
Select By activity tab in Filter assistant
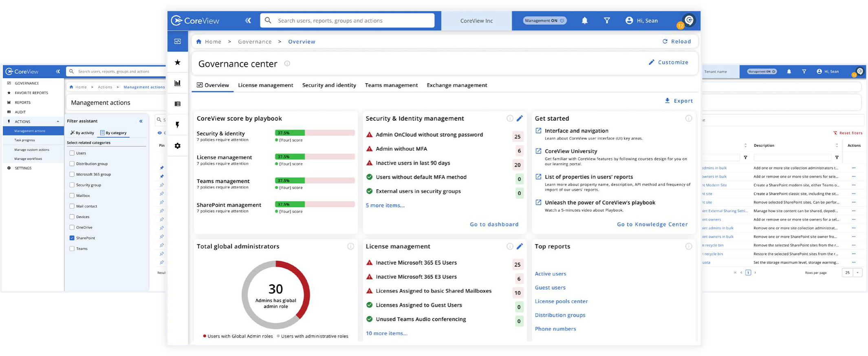(82, 133)
